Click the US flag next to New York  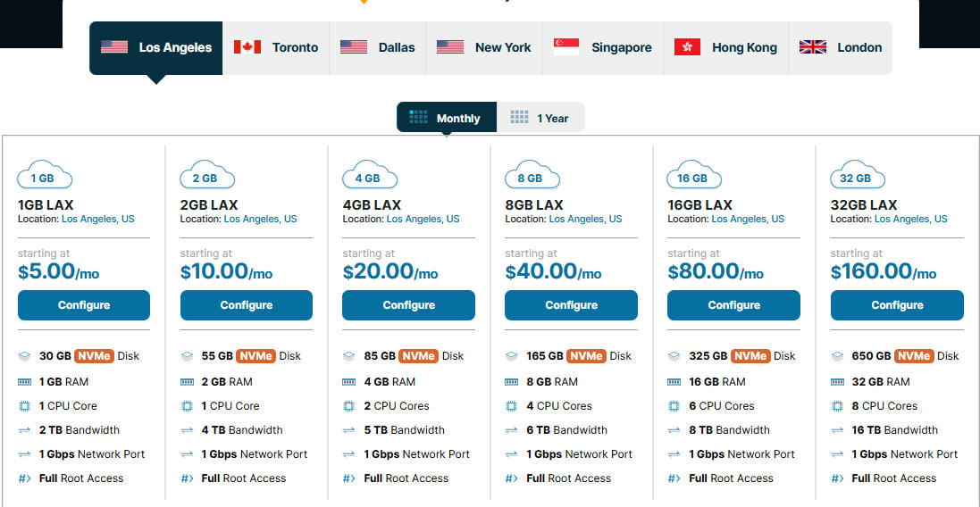pyautogui.click(x=450, y=46)
